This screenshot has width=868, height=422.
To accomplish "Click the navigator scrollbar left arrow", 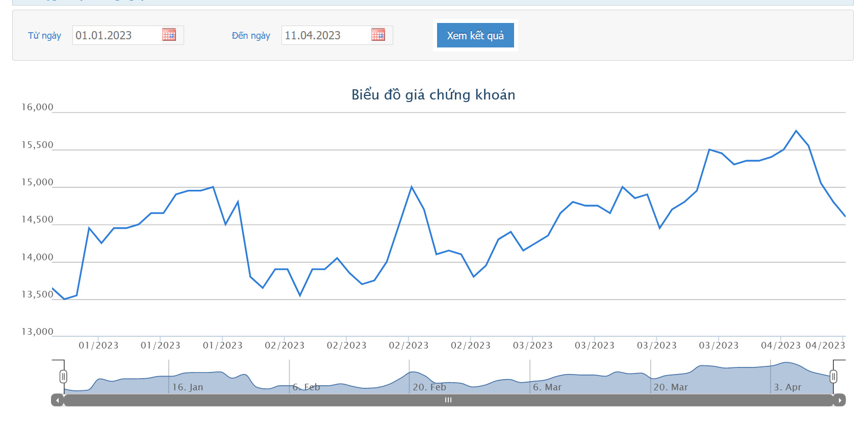I will pyautogui.click(x=57, y=400).
